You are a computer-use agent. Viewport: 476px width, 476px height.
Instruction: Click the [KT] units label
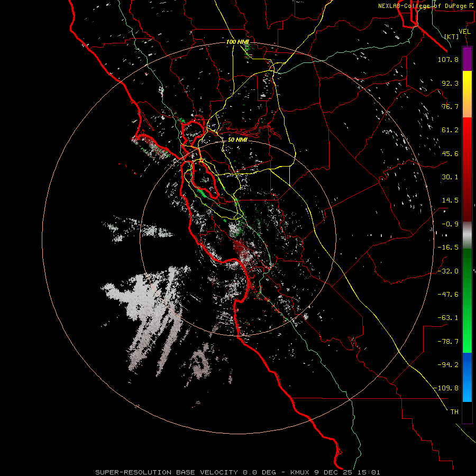452,36
